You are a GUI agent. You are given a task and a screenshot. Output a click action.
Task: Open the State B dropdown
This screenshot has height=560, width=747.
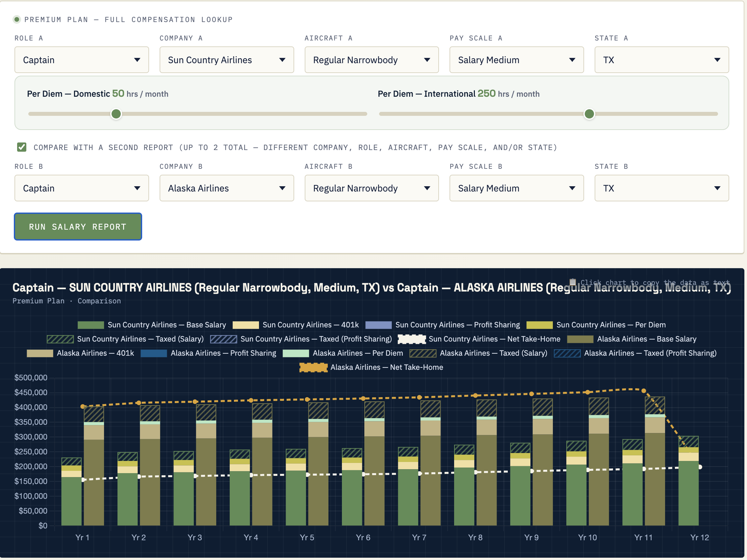[661, 188]
